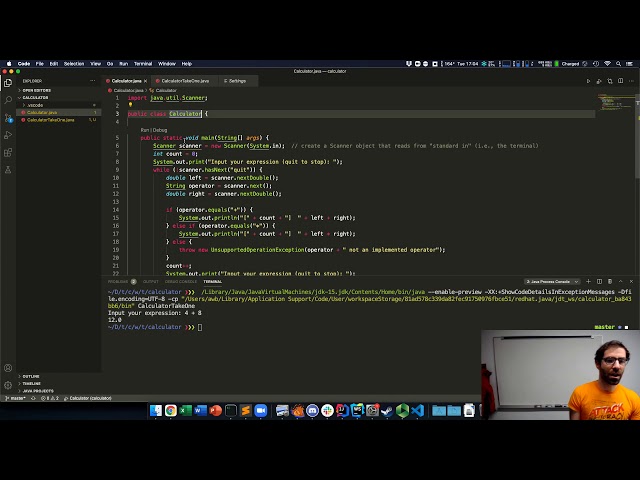Click the Run code lens above main
This screenshot has height=480, width=640.
point(144,130)
